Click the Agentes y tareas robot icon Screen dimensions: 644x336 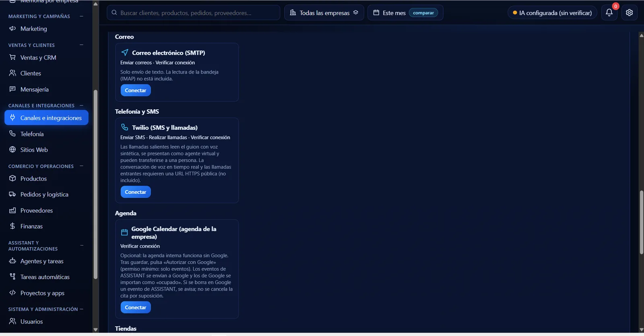(x=12, y=261)
